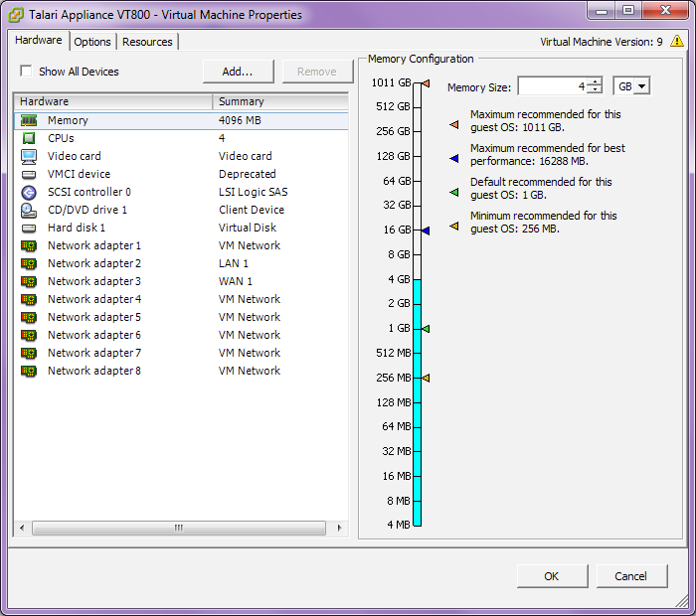This screenshot has height=616, width=696.
Task: Open the Resources tab
Action: tap(147, 42)
